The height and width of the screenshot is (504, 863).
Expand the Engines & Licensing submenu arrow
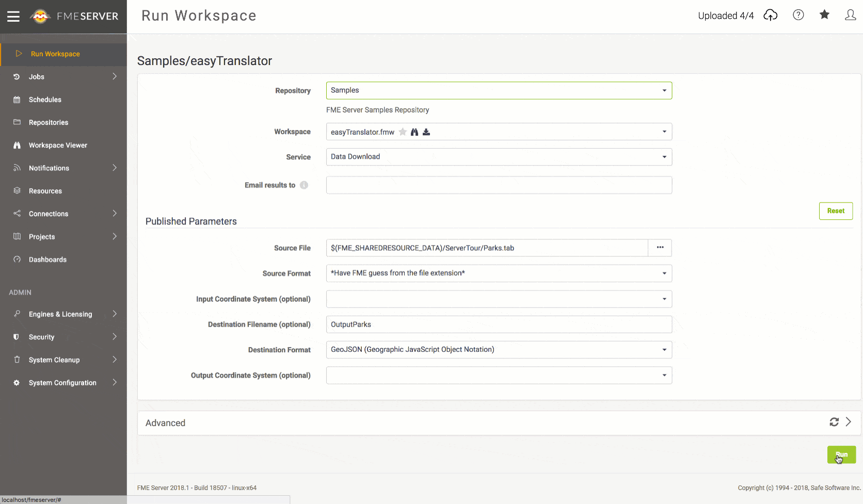pos(115,314)
